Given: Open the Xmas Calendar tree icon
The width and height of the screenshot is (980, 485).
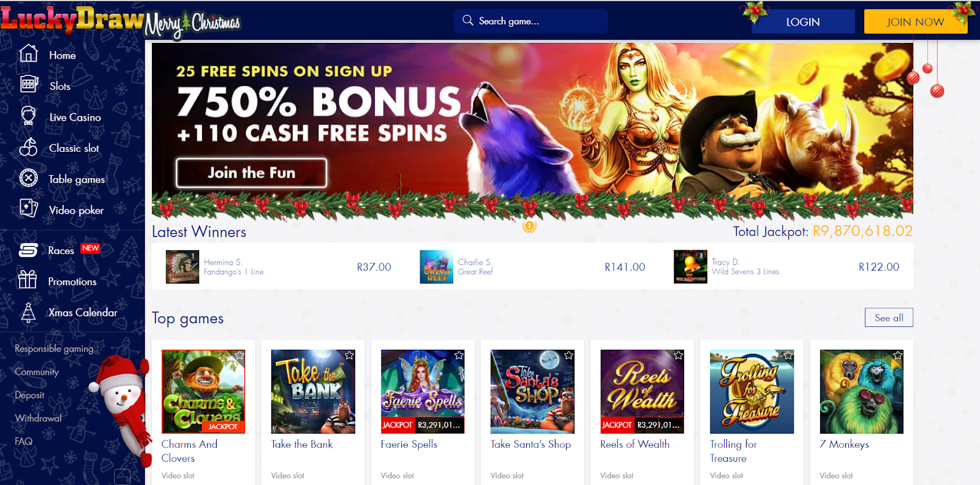Looking at the screenshot, I should 28,312.
